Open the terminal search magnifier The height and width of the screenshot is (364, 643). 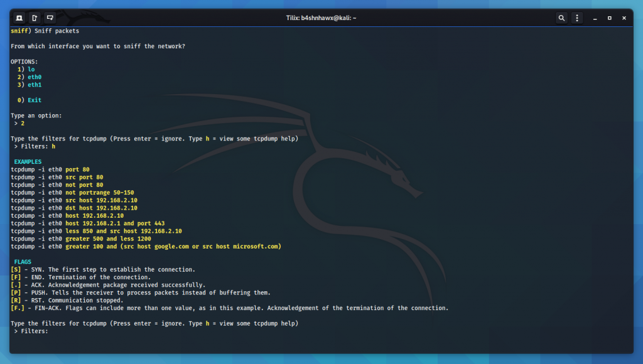click(561, 18)
